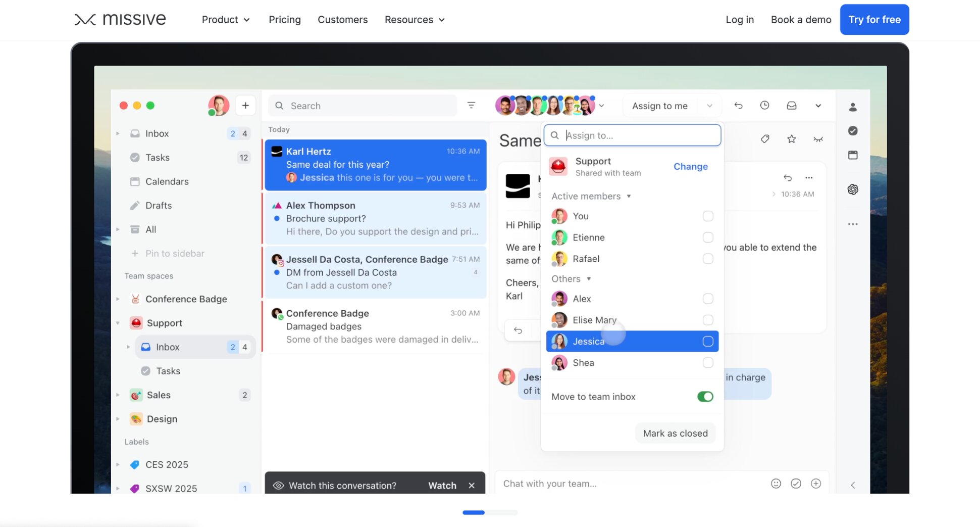
Task: Click the Assign to… search field
Action: coord(632,135)
